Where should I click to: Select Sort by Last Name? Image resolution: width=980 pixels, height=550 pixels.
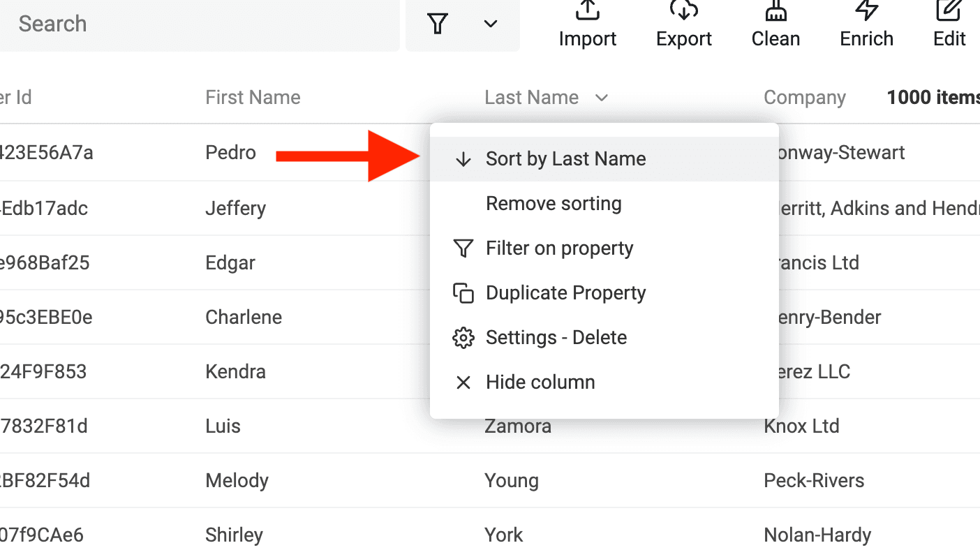[565, 159]
